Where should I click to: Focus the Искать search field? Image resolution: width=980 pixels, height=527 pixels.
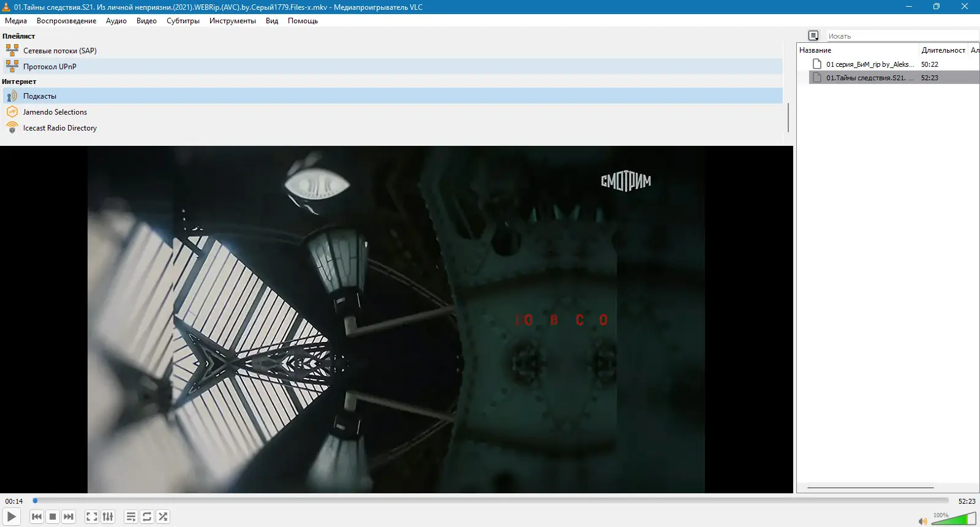[903, 36]
